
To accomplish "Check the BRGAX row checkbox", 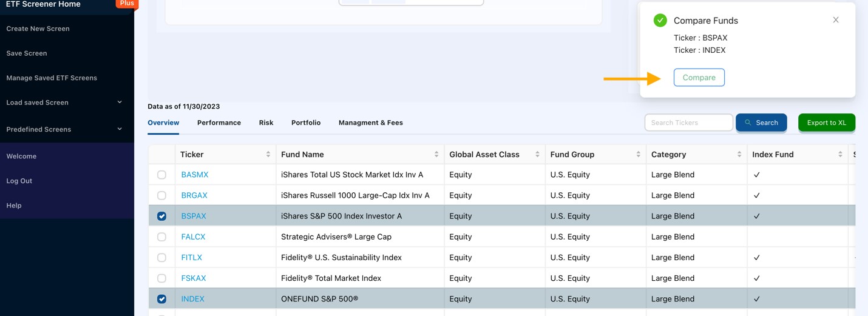I will pyautogui.click(x=161, y=195).
